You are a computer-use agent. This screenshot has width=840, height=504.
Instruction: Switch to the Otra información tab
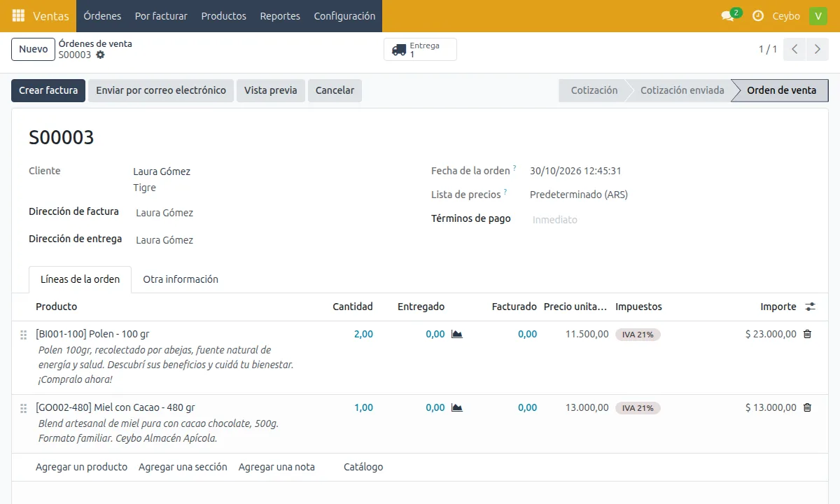[x=181, y=279]
